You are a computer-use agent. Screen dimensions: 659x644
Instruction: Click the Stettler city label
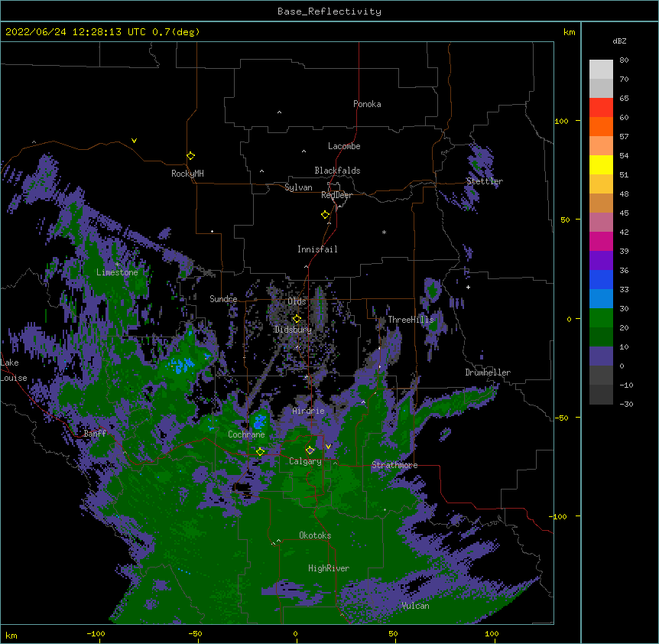485,181
